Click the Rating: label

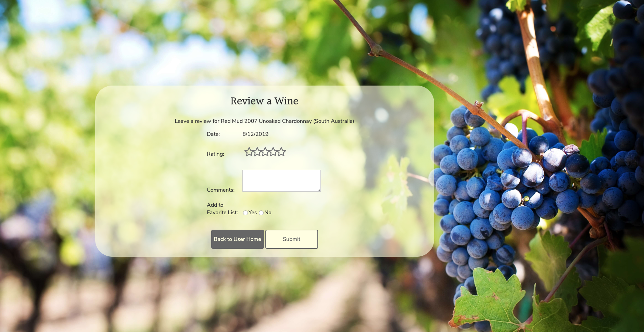[x=215, y=154]
